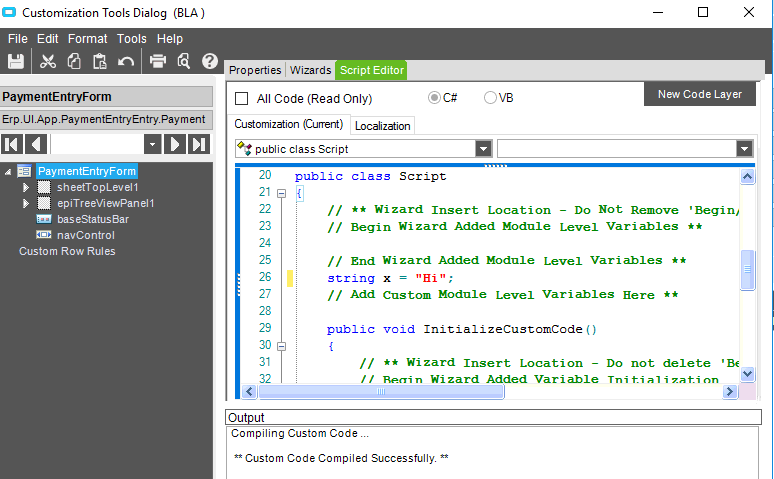Click the Compiling Custom Code output line
The image size is (774, 479).
pos(300,434)
